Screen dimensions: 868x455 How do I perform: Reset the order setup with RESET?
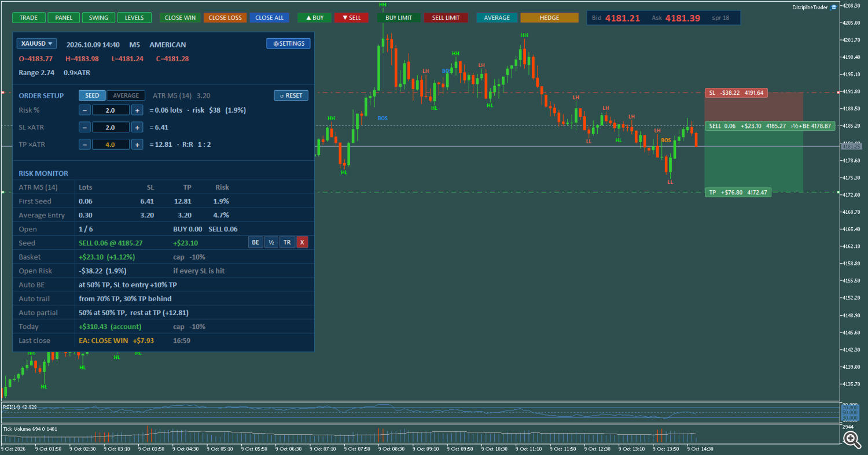coord(291,95)
